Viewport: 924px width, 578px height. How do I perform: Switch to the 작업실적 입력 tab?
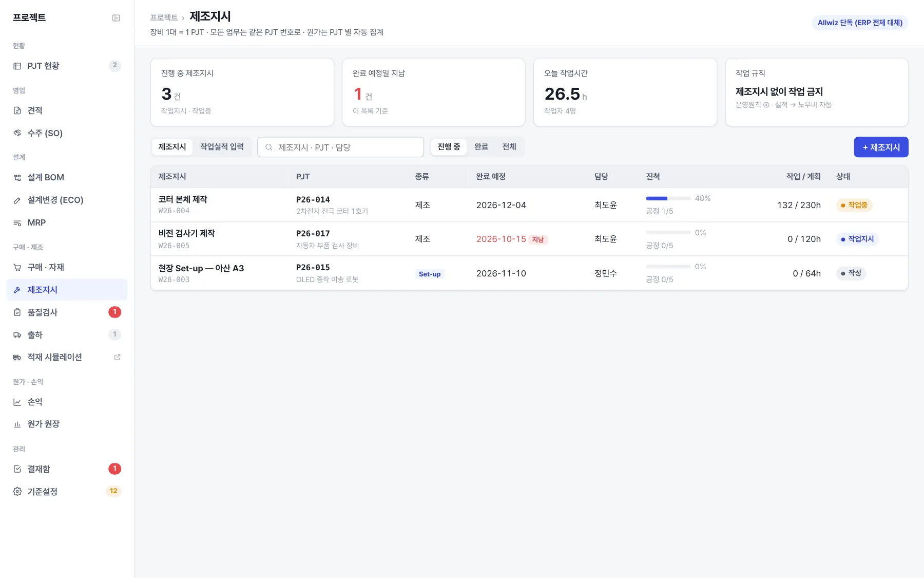[222, 147]
